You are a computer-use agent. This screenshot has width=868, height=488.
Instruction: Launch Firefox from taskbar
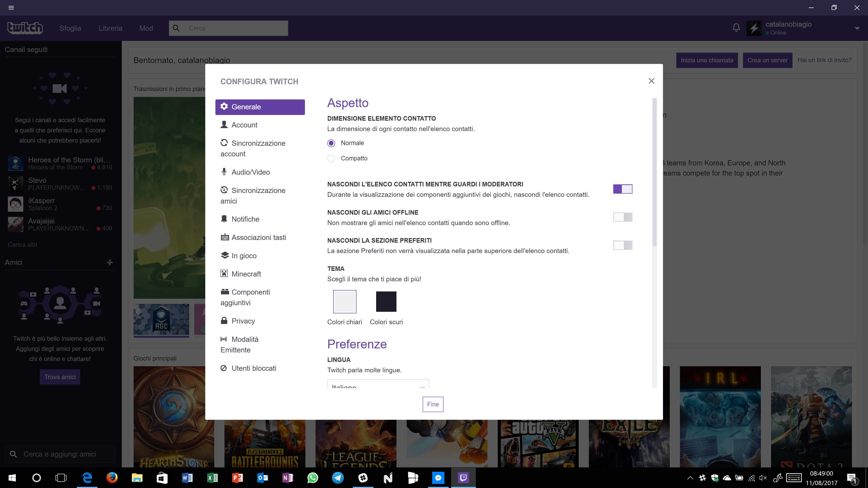(x=112, y=478)
